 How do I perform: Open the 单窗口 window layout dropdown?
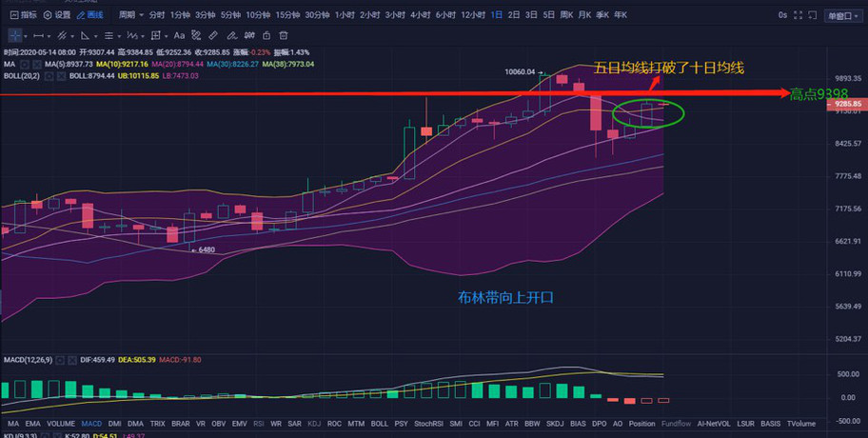(841, 15)
